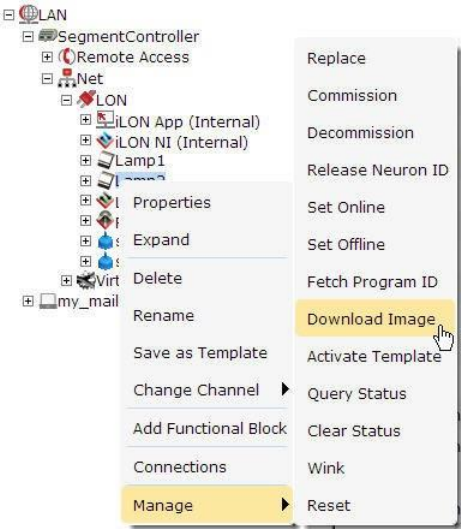Click the Remote Access phone icon
This screenshot has height=529, width=461.
click(x=67, y=57)
